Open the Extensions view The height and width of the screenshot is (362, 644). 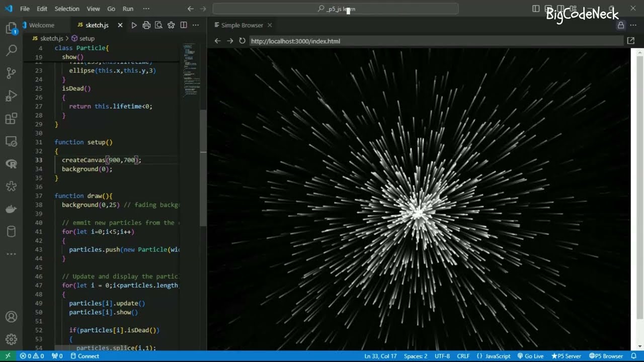(11, 119)
